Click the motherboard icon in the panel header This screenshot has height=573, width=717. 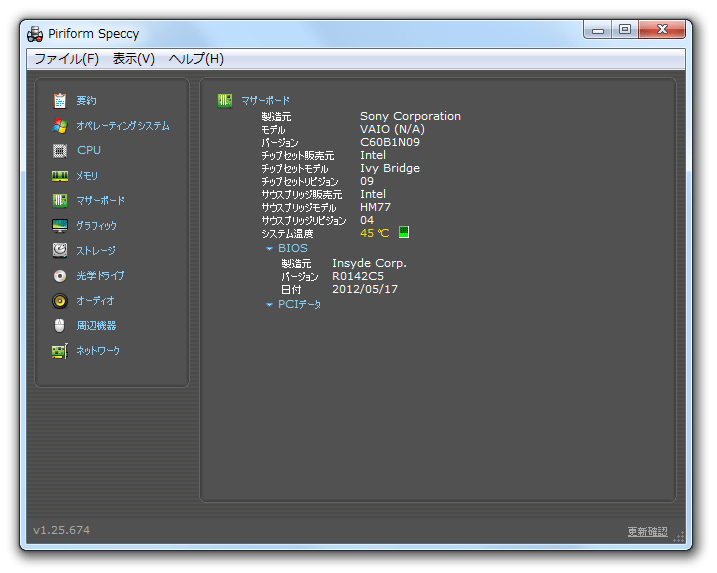pyautogui.click(x=225, y=100)
